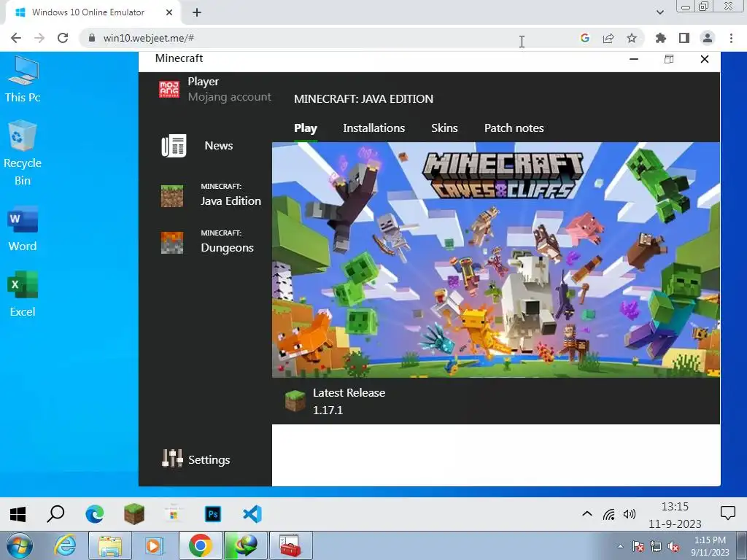Show hidden emulator tray icons chevron

pos(587,514)
